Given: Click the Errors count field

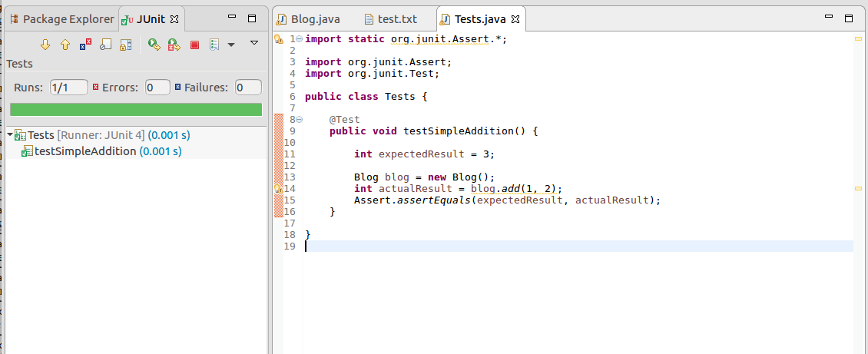Looking at the screenshot, I should click(157, 88).
